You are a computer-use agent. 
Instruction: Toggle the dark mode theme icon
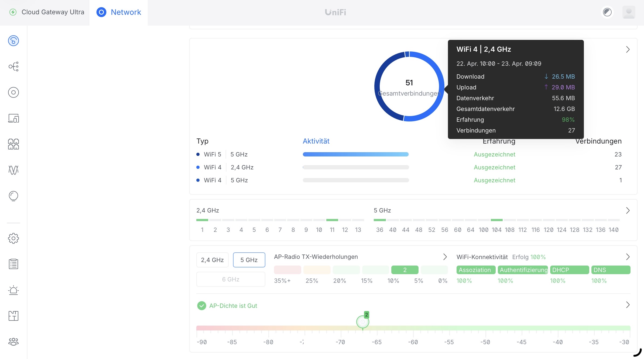click(x=607, y=12)
